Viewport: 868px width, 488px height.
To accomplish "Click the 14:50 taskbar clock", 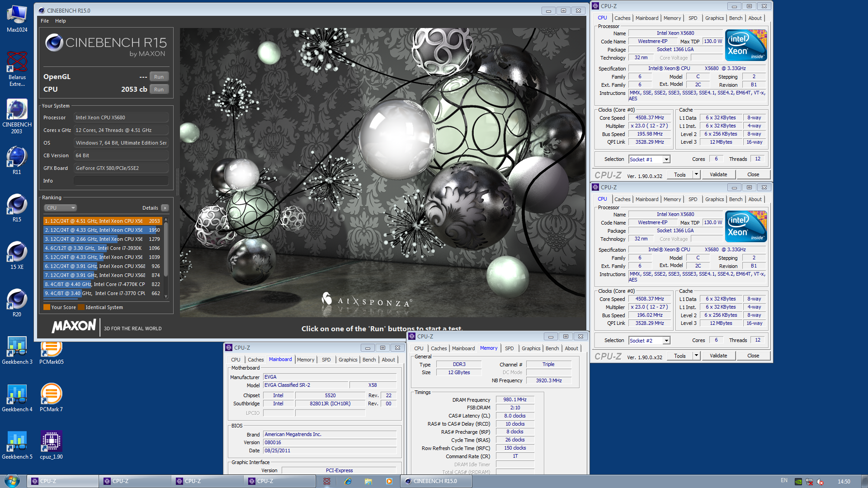I will coord(844,482).
